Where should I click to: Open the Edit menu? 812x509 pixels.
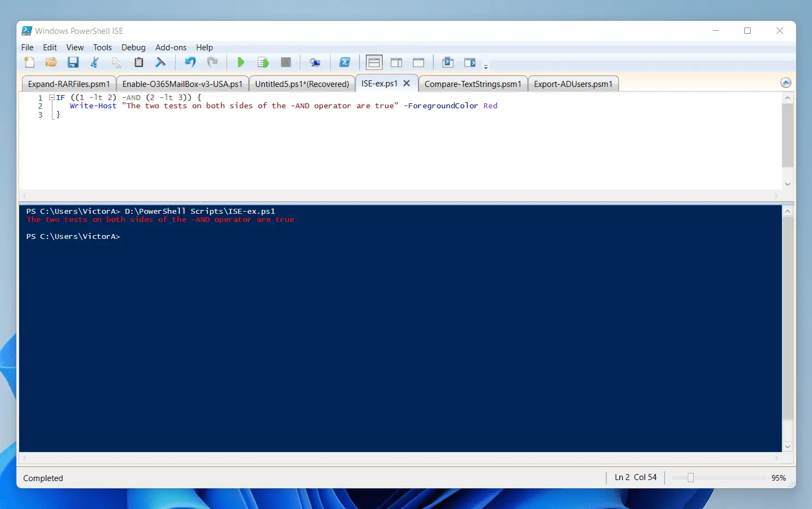pyautogui.click(x=50, y=48)
